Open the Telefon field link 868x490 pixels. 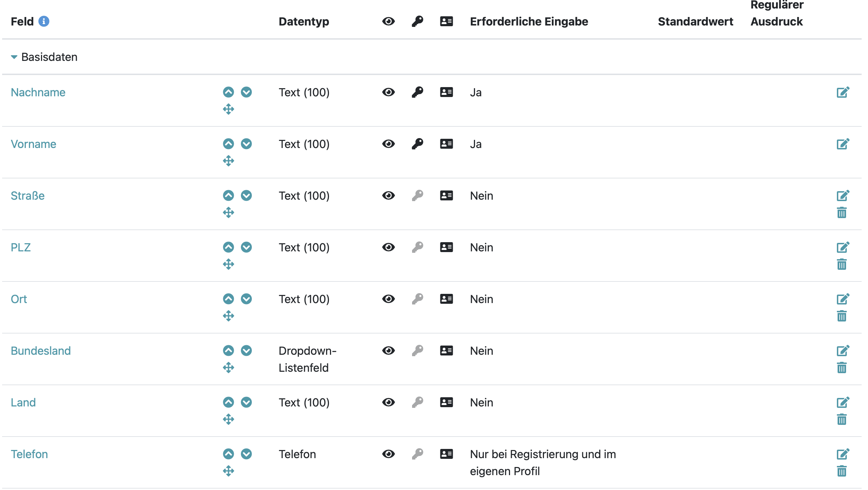click(29, 454)
